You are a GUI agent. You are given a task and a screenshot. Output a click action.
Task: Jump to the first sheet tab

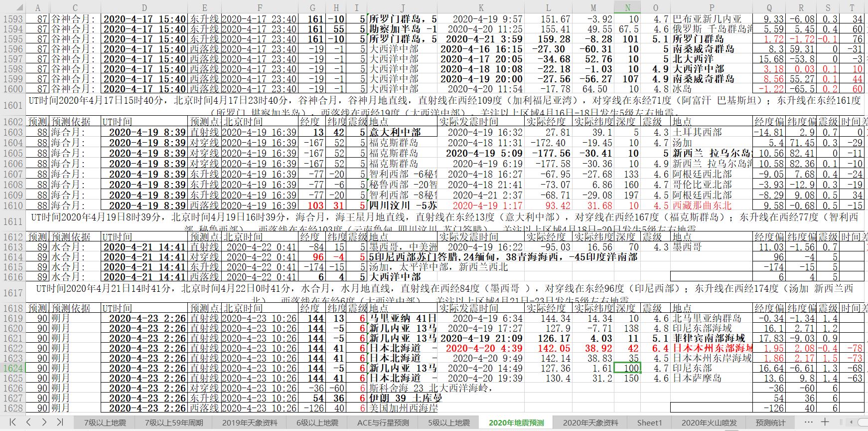pyautogui.click(x=13, y=422)
